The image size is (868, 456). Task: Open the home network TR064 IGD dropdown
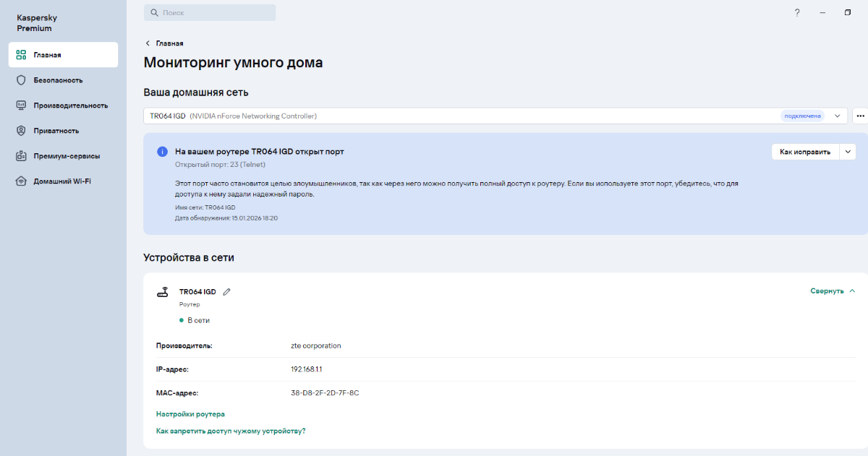tap(495, 116)
